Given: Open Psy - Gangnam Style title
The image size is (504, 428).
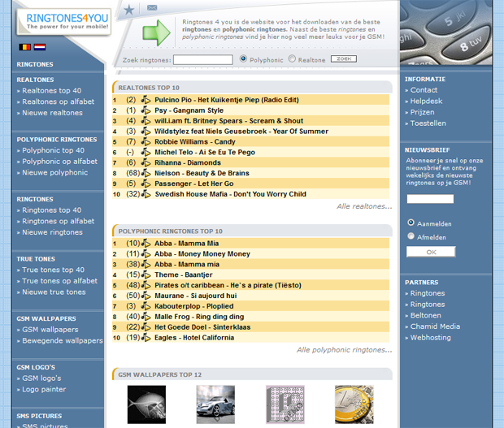Looking at the screenshot, I should [x=189, y=110].
